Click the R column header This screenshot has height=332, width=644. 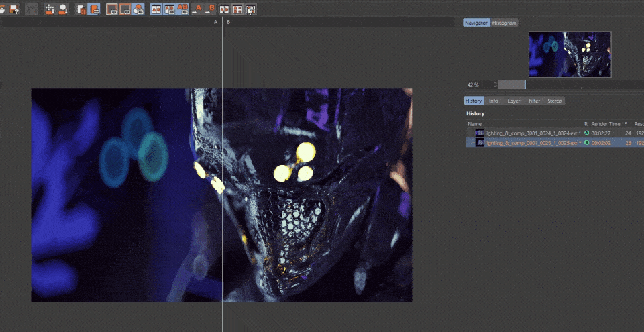(x=586, y=123)
